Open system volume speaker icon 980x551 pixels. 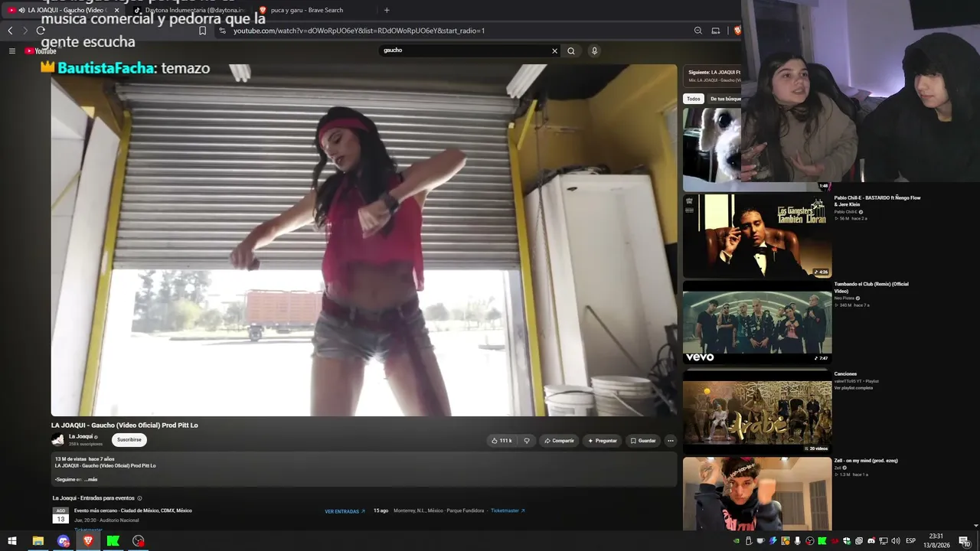coord(895,541)
